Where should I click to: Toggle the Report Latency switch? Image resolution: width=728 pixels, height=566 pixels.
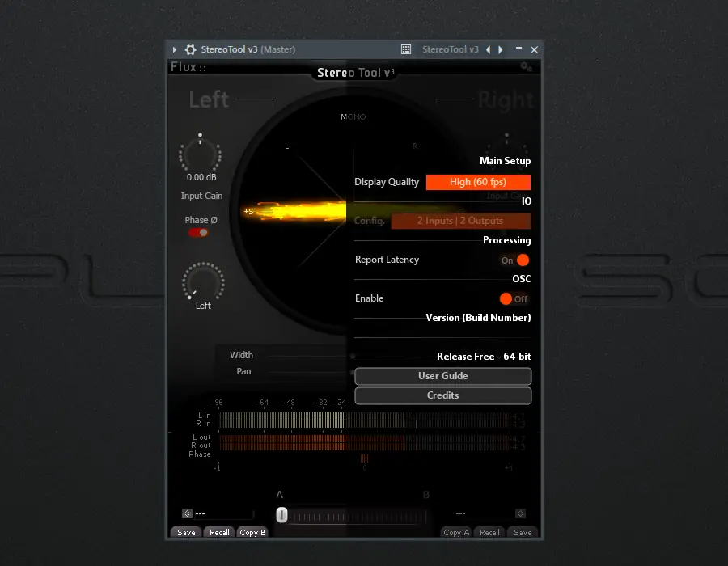[515, 260]
